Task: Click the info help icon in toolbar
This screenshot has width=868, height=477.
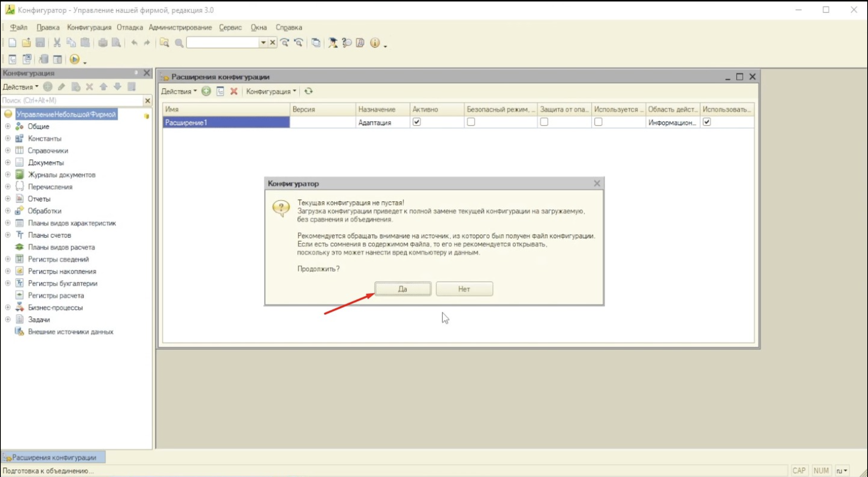Action: (375, 43)
